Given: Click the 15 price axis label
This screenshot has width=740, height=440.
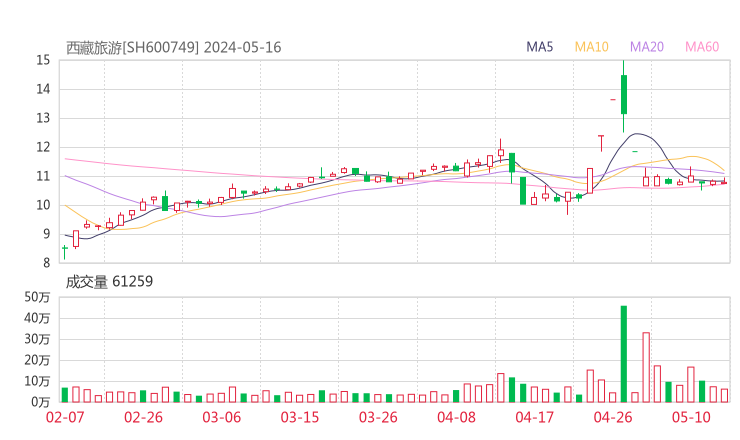Looking at the screenshot, I should pos(43,60).
